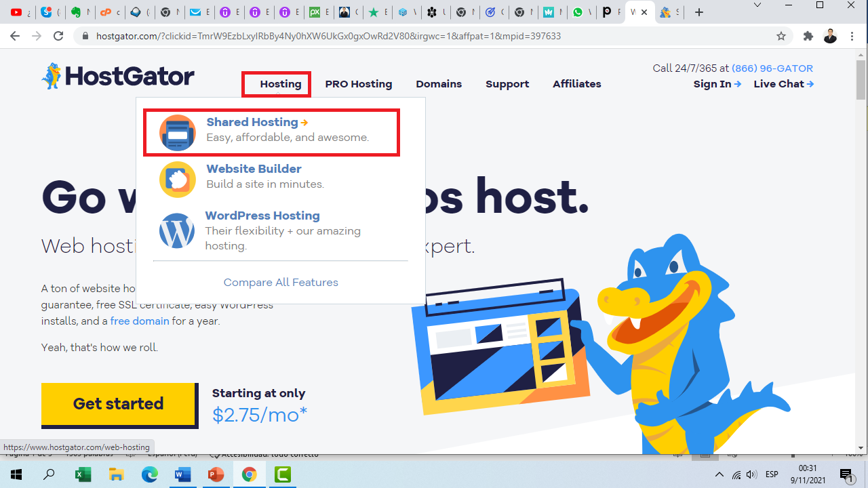Open Excel from the taskbar
Image resolution: width=868 pixels, height=488 pixels.
[83, 474]
